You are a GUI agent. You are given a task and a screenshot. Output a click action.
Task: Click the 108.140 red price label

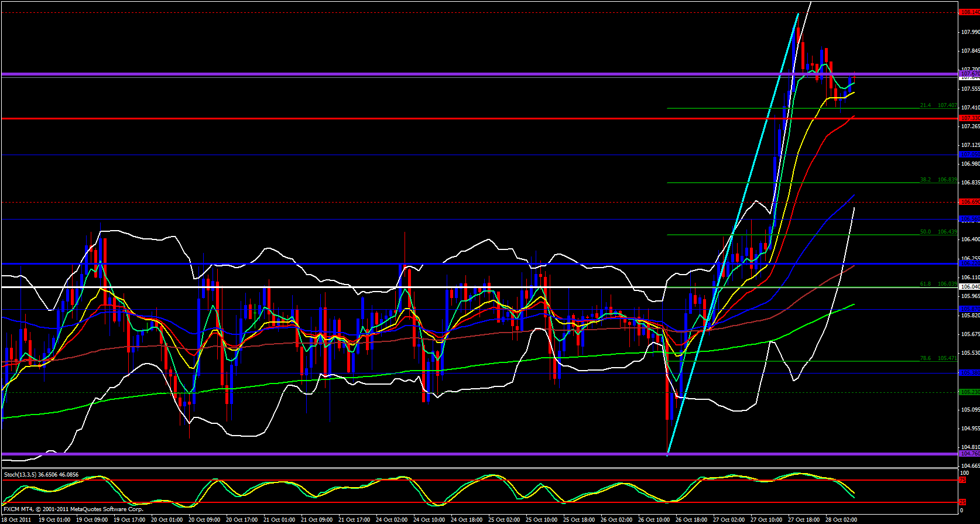click(969, 12)
